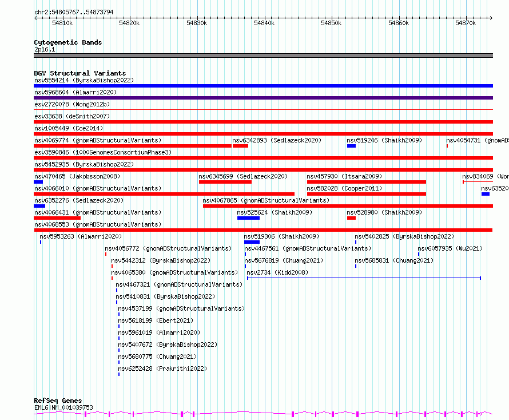Click the blue nsv519306 variant bar

coord(252,242)
